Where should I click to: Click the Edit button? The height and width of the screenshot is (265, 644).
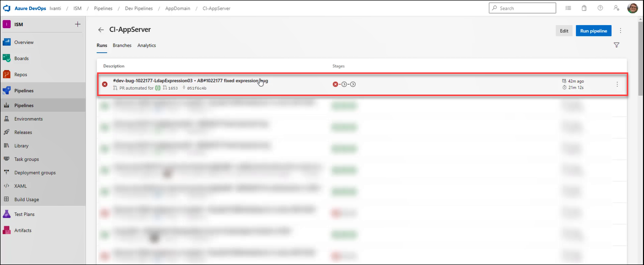pyautogui.click(x=564, y=31)
